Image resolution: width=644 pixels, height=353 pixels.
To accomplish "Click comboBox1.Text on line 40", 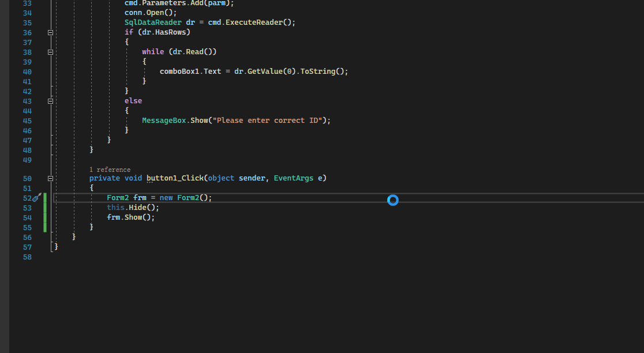I will [x=190, y=72].
